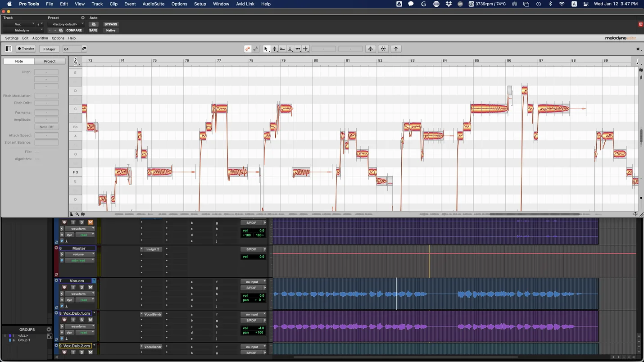Click the correct pitch macro icon

click(371, 49)
